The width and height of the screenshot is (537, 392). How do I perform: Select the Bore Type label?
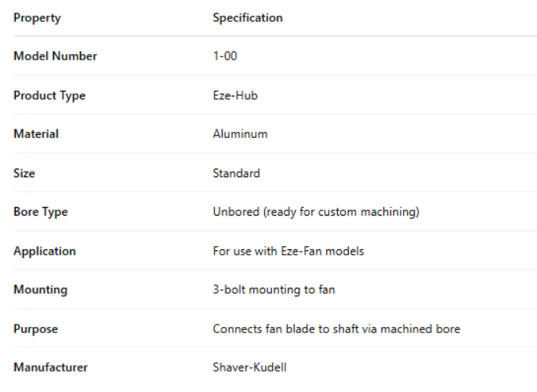(x=41, y=212)
